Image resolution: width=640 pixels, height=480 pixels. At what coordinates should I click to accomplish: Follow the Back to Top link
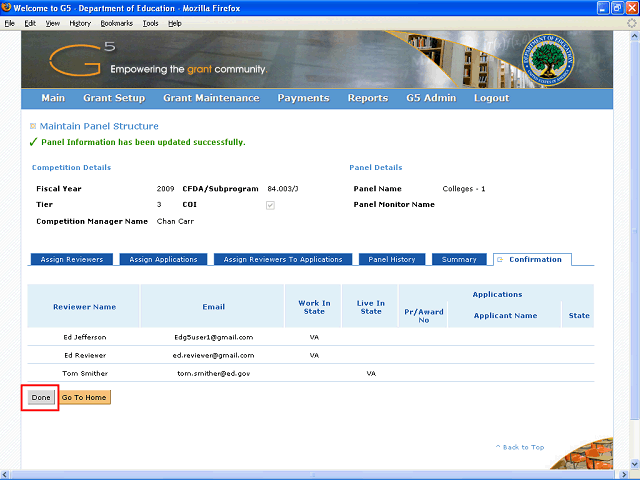tap(520, 447)
